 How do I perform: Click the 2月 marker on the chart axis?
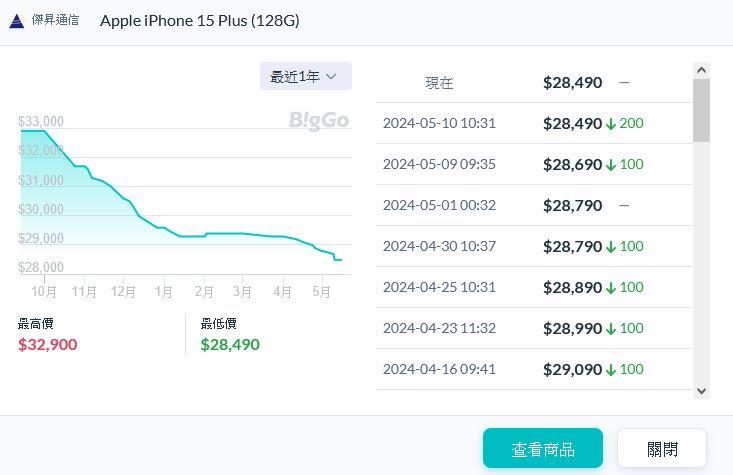point(204,292)
